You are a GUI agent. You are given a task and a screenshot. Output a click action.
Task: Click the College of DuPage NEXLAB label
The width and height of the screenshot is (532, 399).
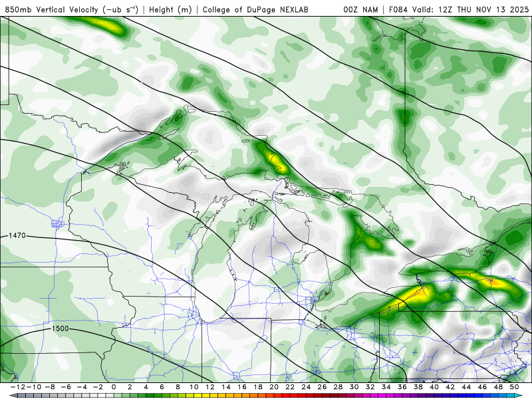tap(255, 9)
